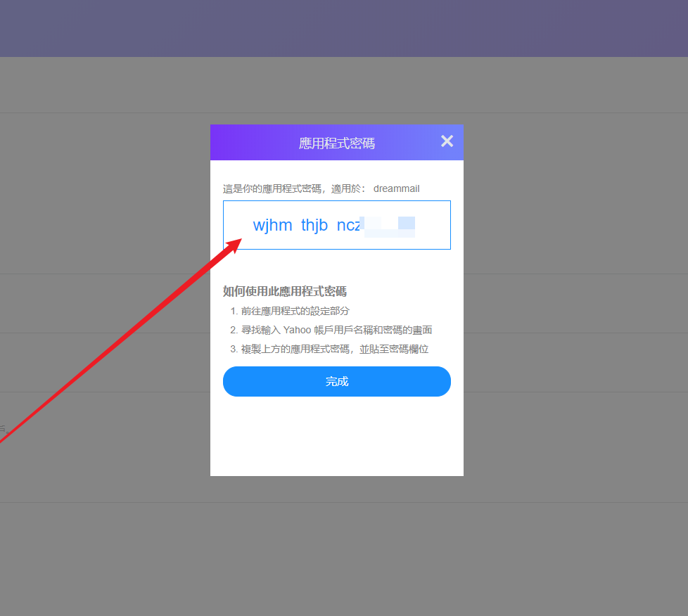Click step 3 複製上方的應用程式密碼 instruction
Viewport: 688px width, 616px height.
point(329,349)
